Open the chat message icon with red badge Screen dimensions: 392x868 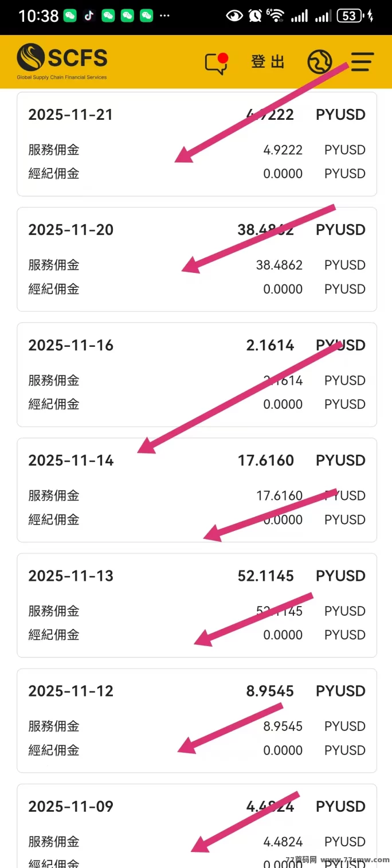217,62
